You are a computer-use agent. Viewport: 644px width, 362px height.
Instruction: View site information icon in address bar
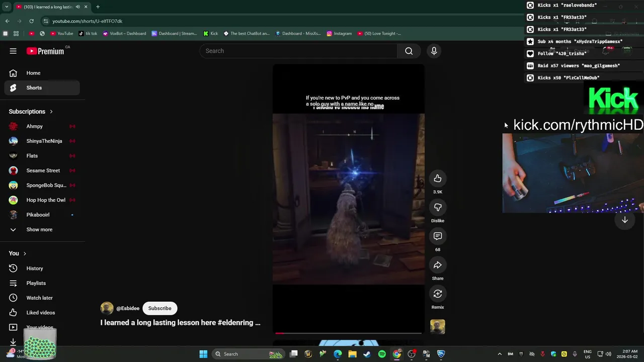46,21
